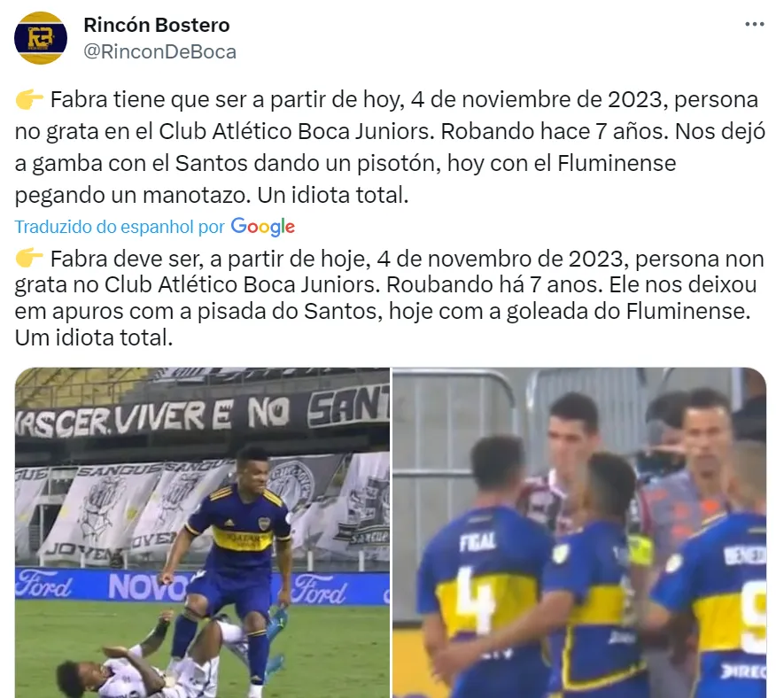Viewport: 784px width, 698px height.
Task: Open the three-dot more options menu
Action: pyautogui.click(x=755, y=24)
